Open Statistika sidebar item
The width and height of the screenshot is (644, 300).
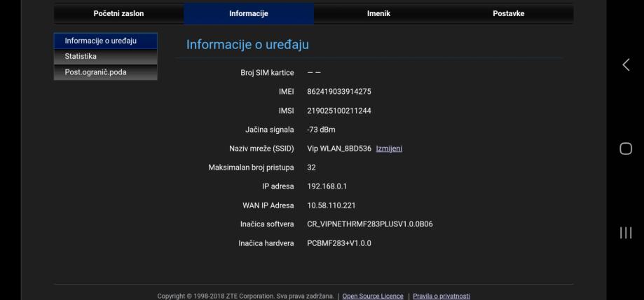pos(106,57)
